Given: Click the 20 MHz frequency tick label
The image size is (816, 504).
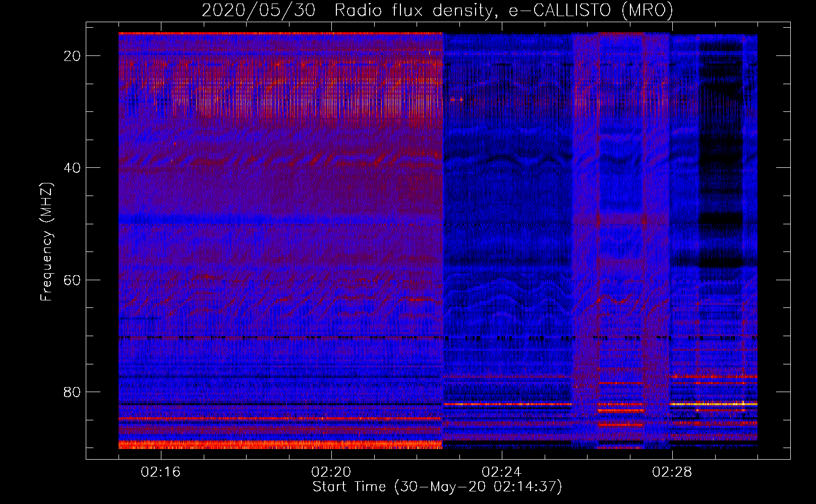Looking at the screenshot, I should (73, 56).
